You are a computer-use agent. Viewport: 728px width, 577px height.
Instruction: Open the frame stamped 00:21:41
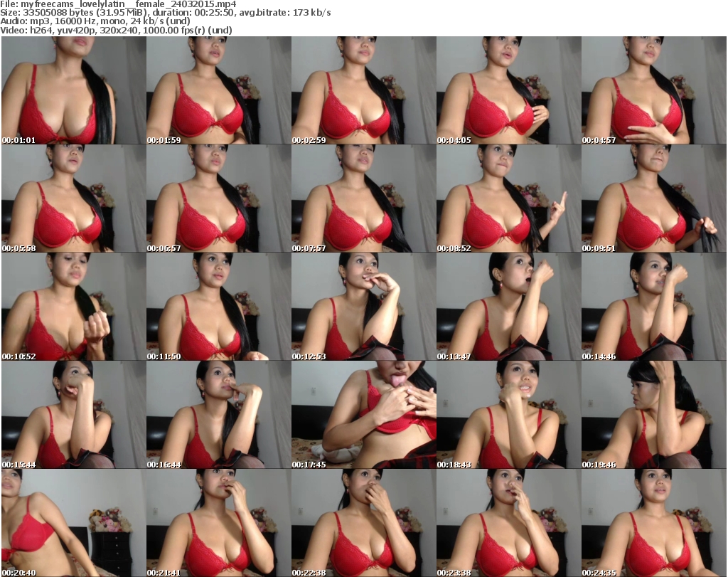pyautogui.click(x=219, y=523)
